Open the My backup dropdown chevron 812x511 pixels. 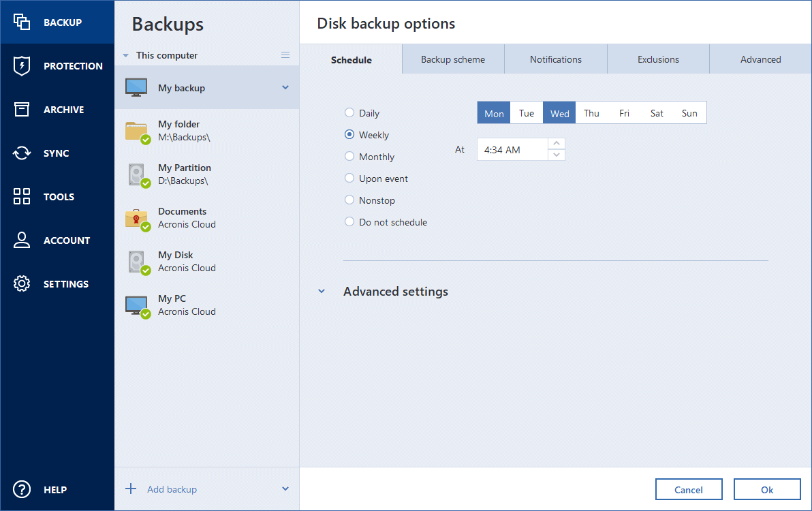click(285, 87)
